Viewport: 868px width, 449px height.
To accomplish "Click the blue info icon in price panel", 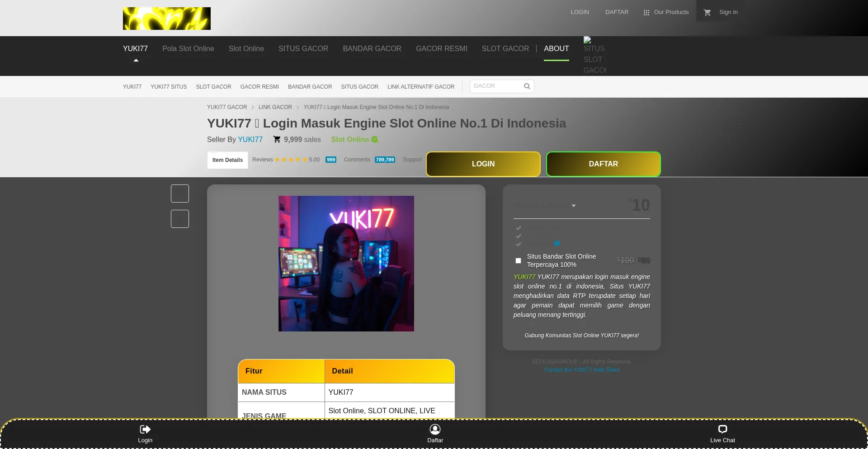I will [557, 244].
